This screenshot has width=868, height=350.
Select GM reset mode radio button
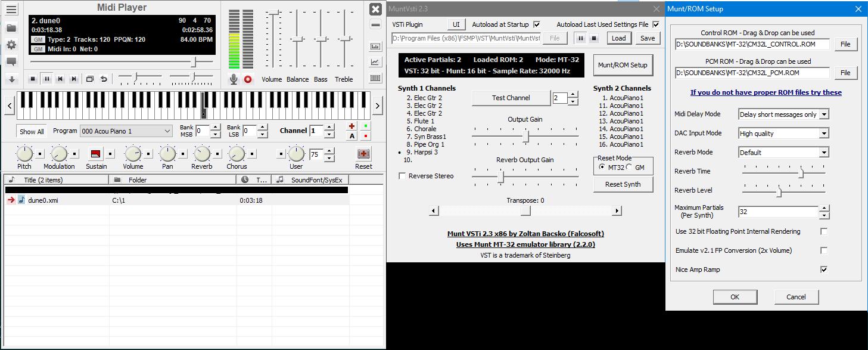coord(629,168)
